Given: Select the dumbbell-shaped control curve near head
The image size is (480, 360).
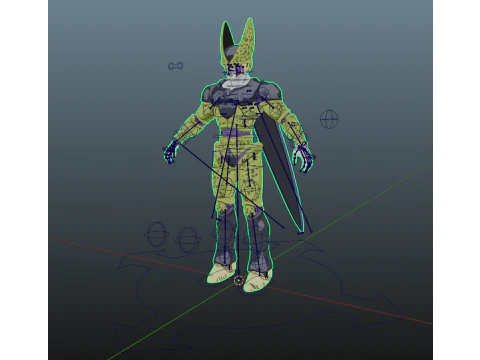Looking at the screenshot, I should point(175,66).
